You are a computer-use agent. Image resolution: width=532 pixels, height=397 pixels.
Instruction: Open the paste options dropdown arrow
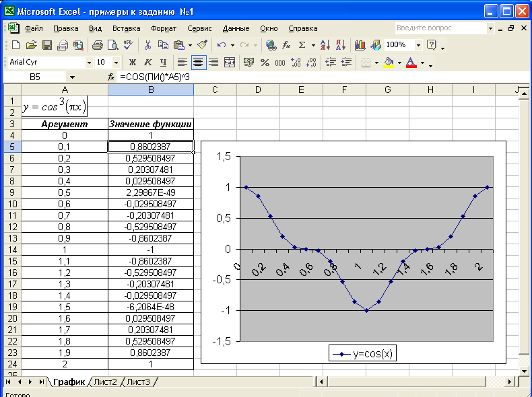click(x=190, y=45)
